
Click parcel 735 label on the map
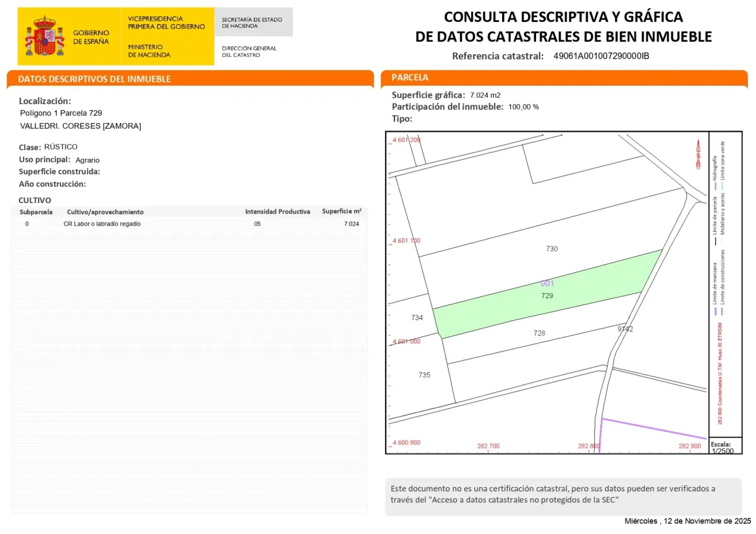(x=425, y=375)
